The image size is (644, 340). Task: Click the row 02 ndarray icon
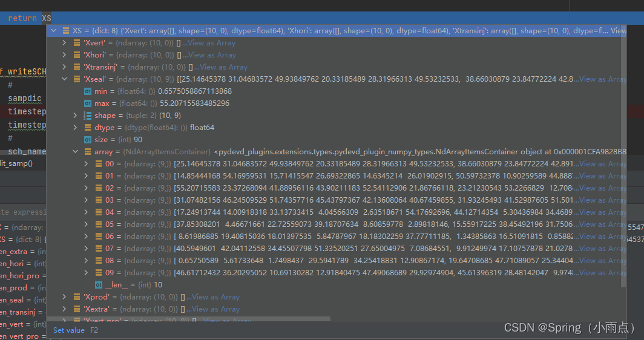click(99, 188)
